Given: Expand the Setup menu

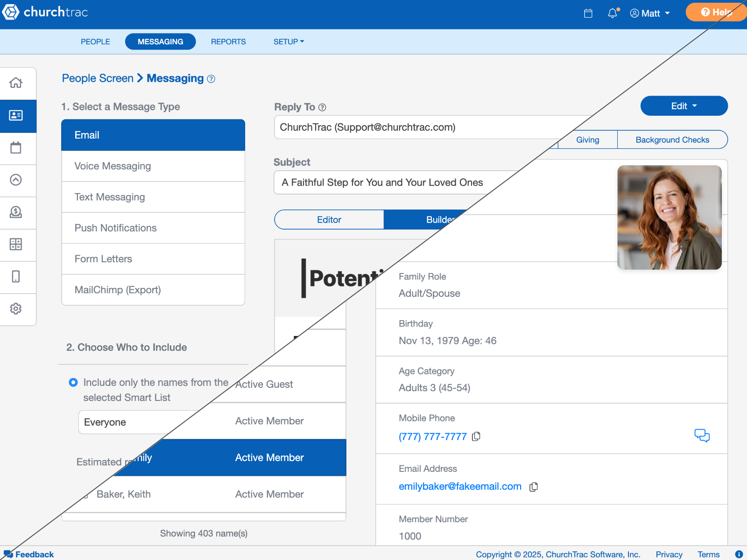Looking at the screenshot, I should (289, 42).
